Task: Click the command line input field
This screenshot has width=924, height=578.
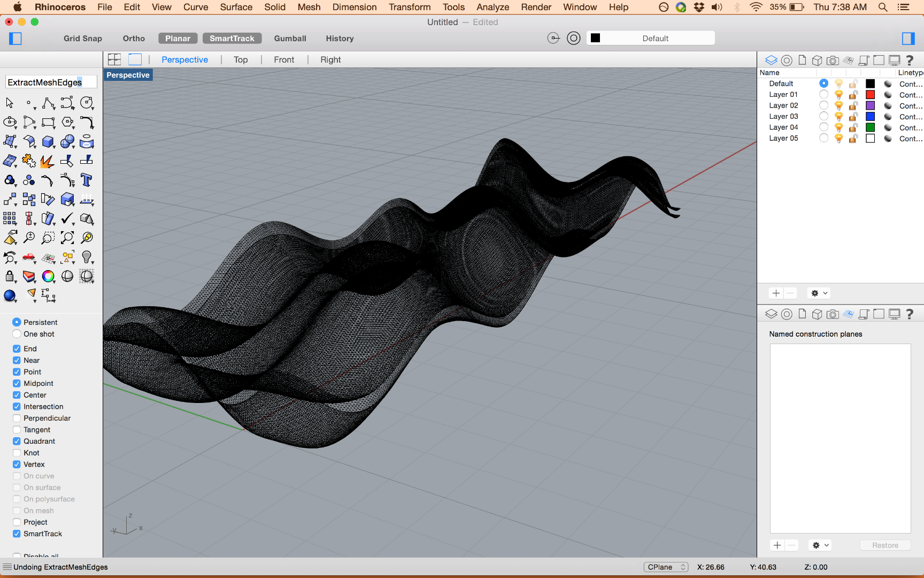Action: pyautogui.click(x=51, y=81)
